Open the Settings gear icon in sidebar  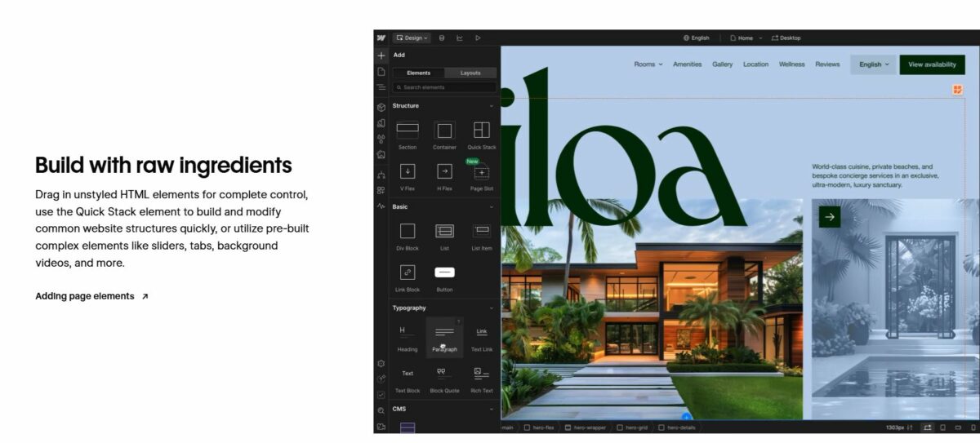(x=381, y=363)
